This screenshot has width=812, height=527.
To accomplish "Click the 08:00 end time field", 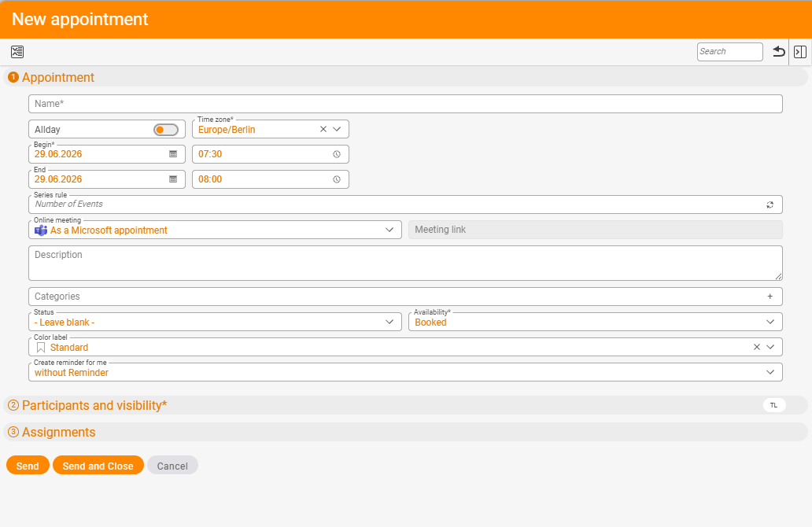I will point(271,179).
